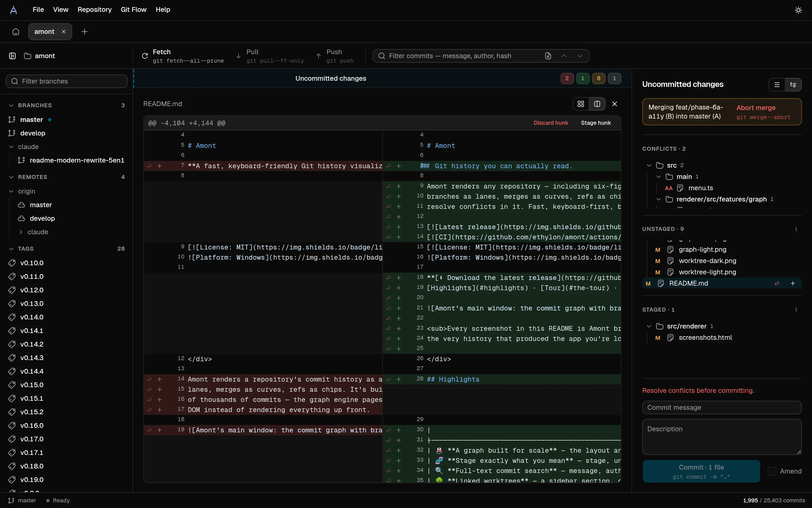Enable the Amend checkbox
Image resolution: width=812 pixels, height=508 pixels.
pos(772,471)
